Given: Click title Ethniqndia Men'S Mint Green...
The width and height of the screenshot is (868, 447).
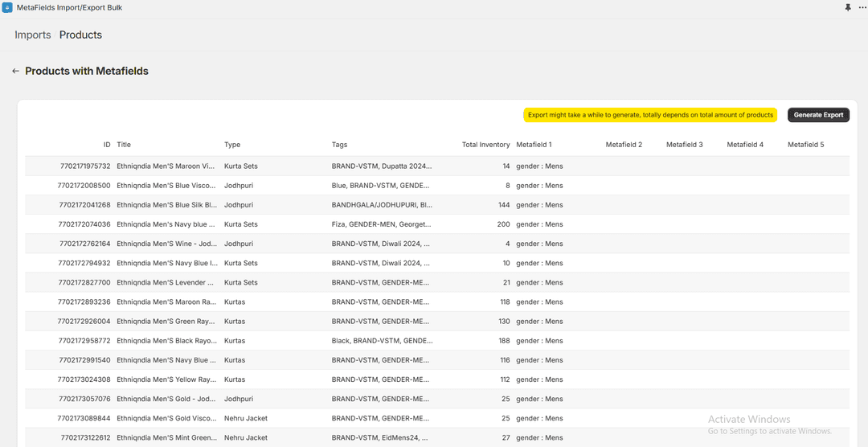Looking at the screenshot, I should pos(166,437).
